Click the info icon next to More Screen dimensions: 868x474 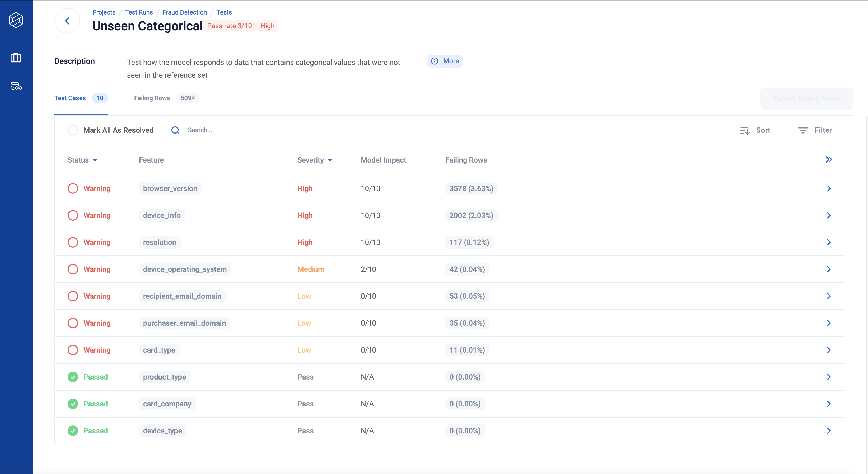(435, 61)
